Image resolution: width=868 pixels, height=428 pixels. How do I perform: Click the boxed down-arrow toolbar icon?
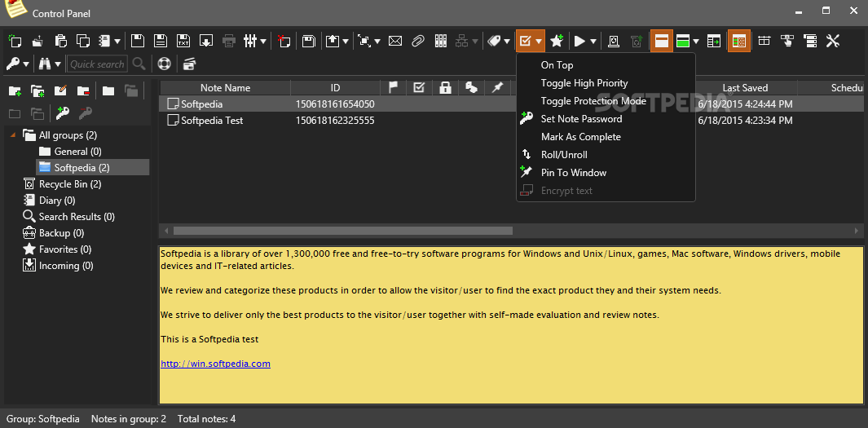(x=206, y=41)
